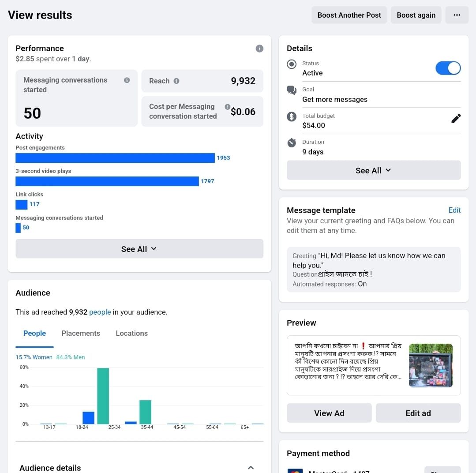Click the Reach value 9,932

coord(243,81)
